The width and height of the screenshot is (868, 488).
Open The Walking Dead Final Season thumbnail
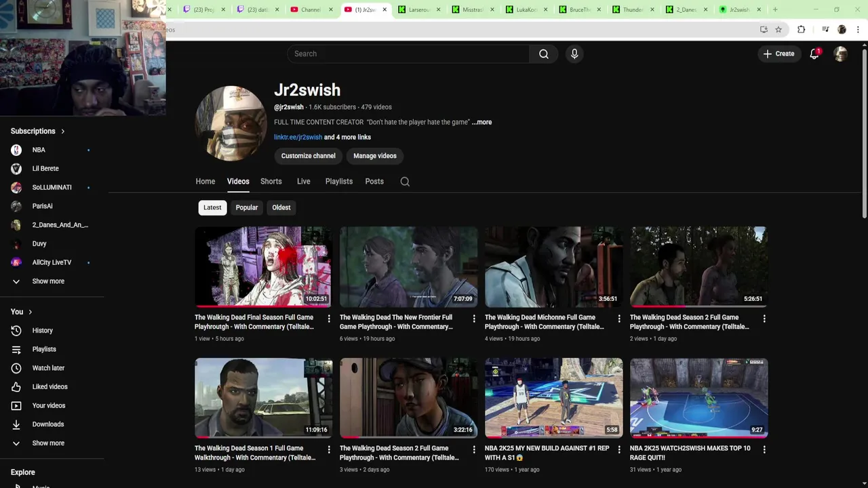[x=264, y=266]
